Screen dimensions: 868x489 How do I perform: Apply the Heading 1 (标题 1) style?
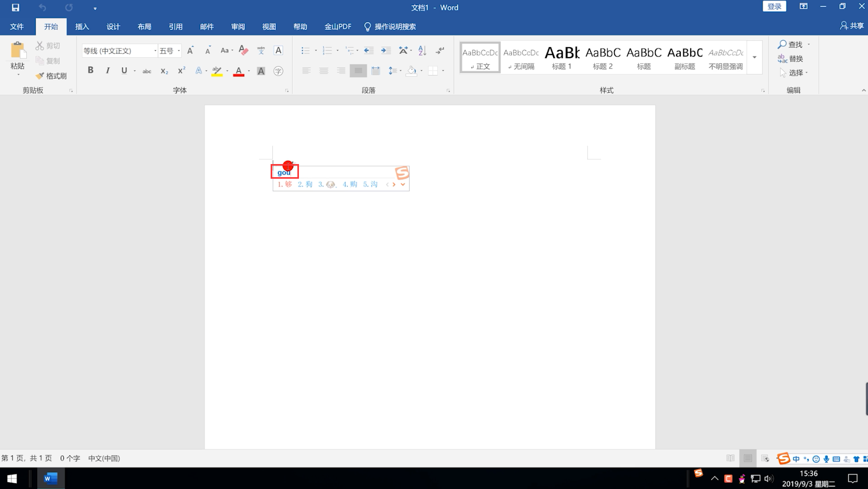tap(562, 57)
